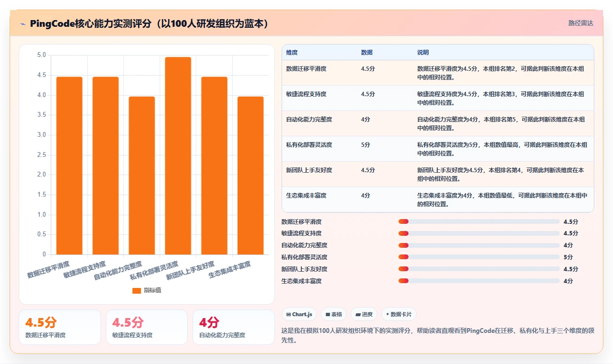This screenshot has height=364, width=613.
Task: Click the 私有化部署灵活度 x-axis label under chart
Action: pyautogui.click(x=154, y=270)
